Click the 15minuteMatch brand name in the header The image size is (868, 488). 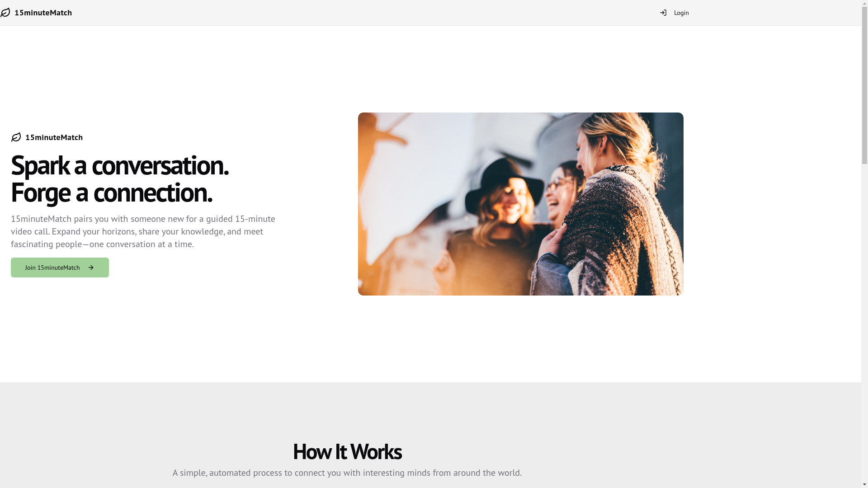(x=43, y=13)
